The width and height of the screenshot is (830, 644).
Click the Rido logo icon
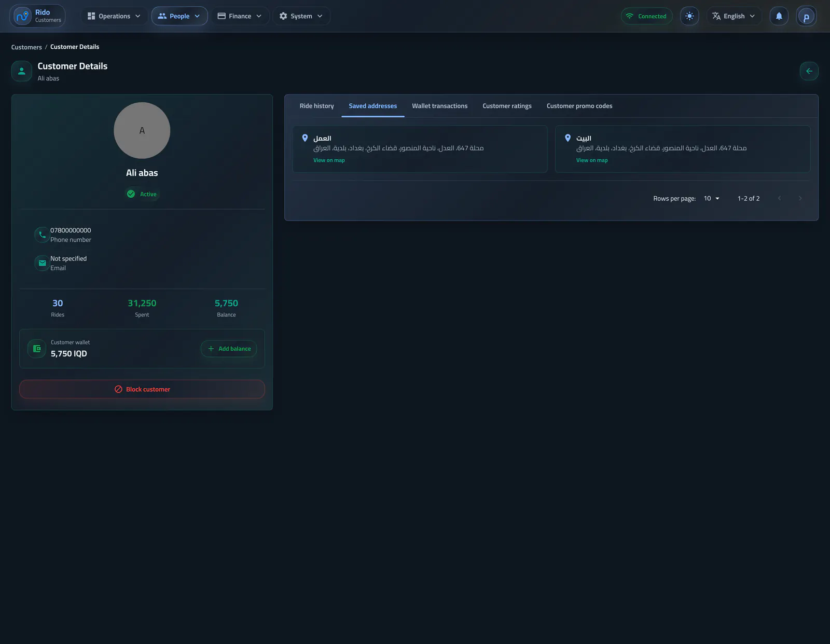[23, 16]
